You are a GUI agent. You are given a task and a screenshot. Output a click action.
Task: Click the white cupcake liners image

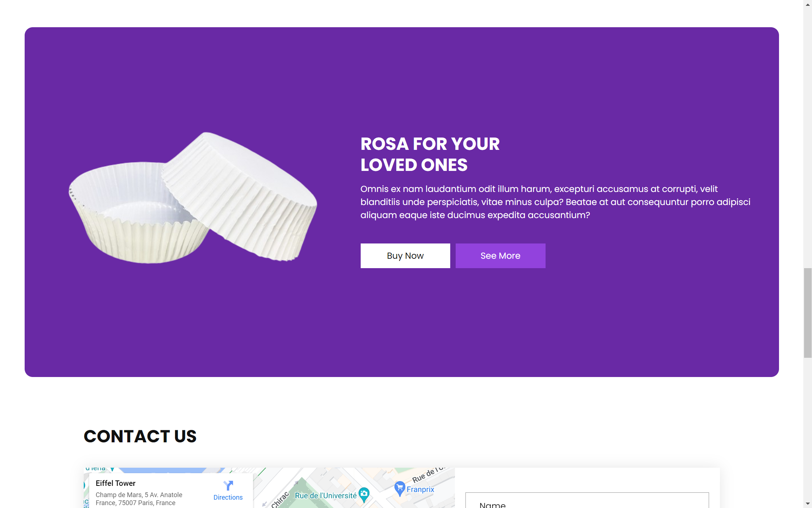193,198
